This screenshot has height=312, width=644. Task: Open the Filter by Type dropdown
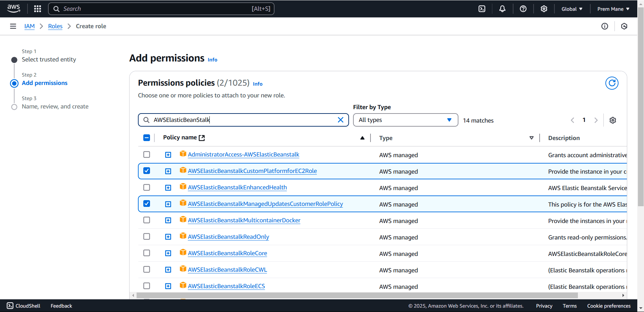405,120
